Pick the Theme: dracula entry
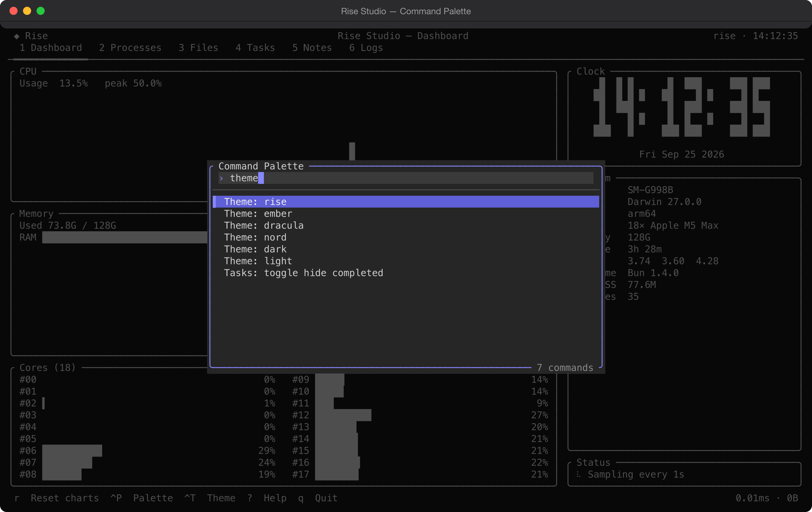 tap(406, 225)
